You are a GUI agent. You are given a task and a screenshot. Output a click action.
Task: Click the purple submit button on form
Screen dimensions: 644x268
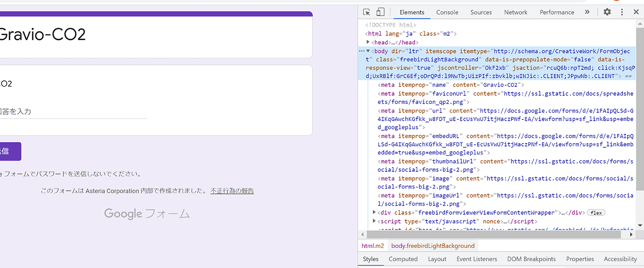[10, 151]
